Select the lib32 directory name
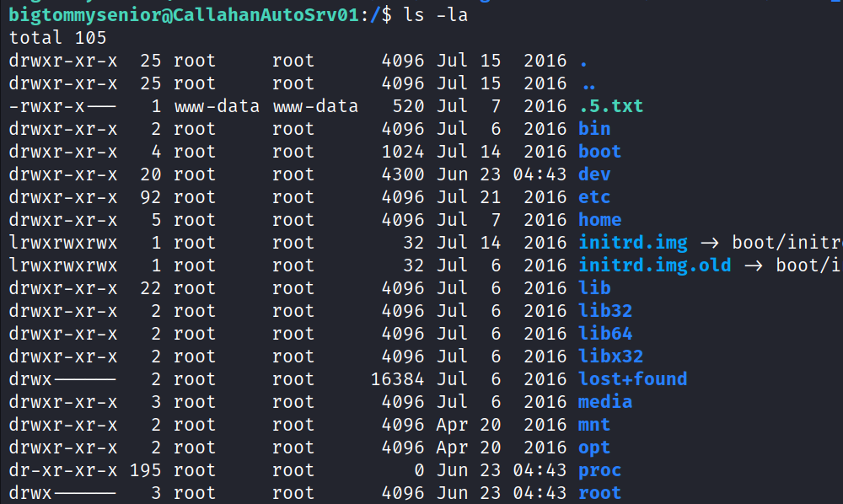The width and height of the screenshot is (843, 504). click(x=604, y=311)
